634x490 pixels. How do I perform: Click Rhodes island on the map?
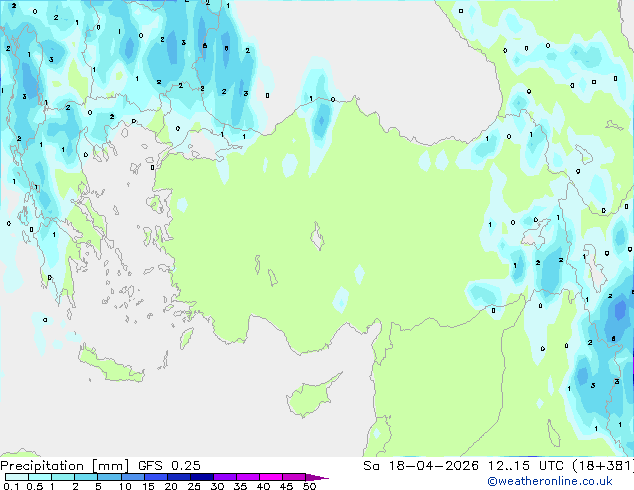[x=186, y=338]
